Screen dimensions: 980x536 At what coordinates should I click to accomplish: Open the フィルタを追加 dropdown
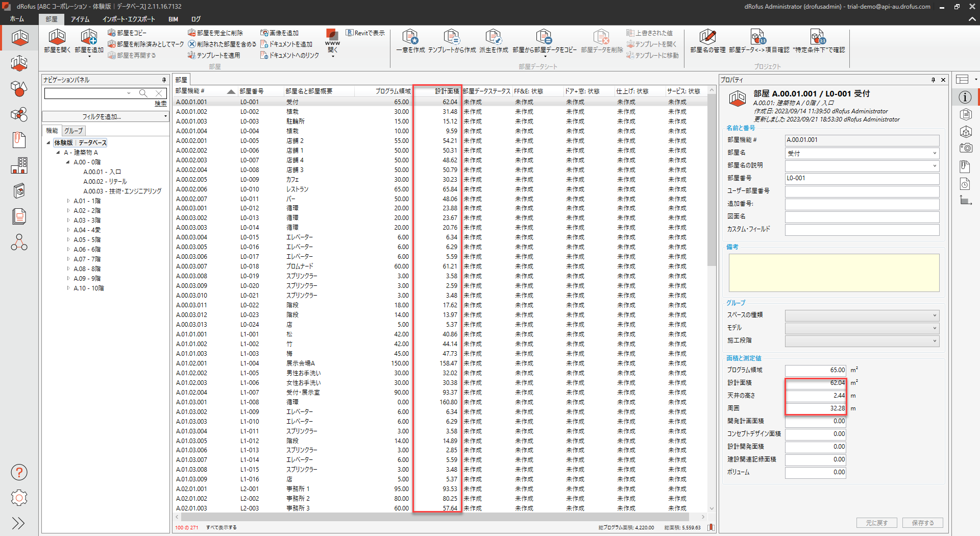(x=105, y=117)
